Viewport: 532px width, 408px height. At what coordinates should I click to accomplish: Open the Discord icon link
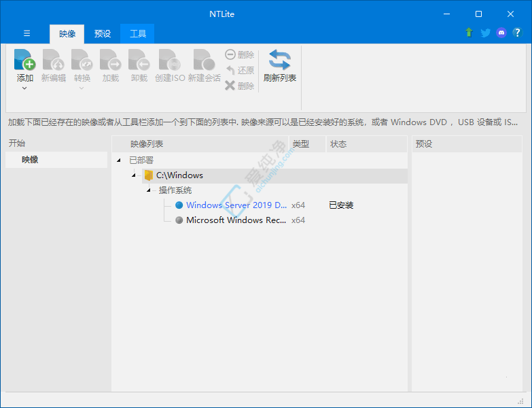(501, 33)
